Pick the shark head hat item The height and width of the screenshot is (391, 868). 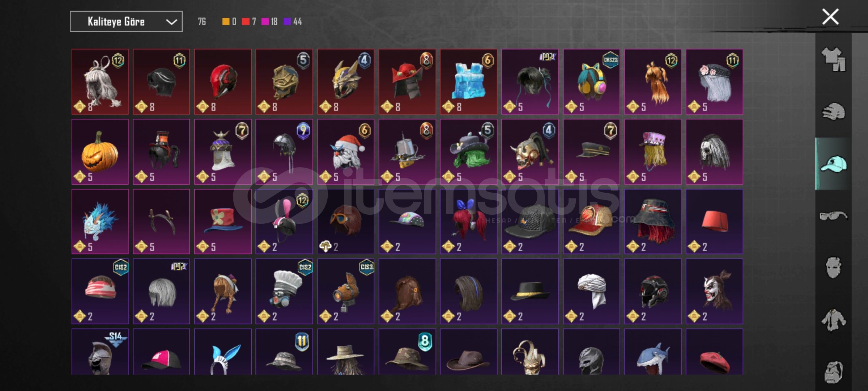pyautogui.click(x=653, y=352)
